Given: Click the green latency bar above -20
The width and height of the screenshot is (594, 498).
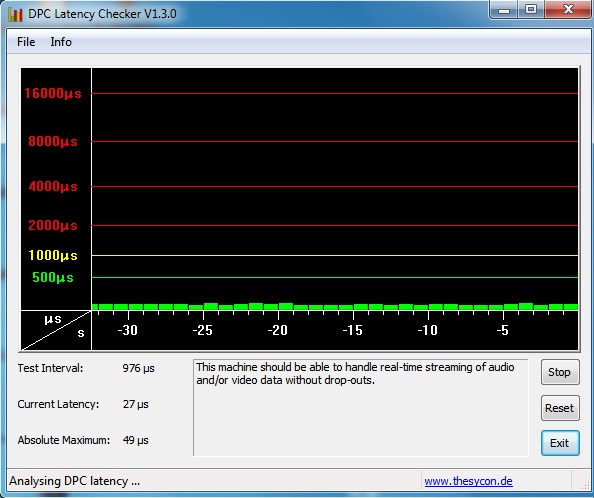Looking at the screenshot, I should [x=286, y=306].
